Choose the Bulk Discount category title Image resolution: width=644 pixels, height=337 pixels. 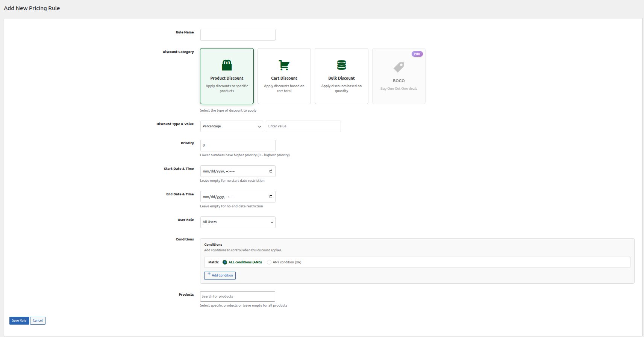[341, 78]
